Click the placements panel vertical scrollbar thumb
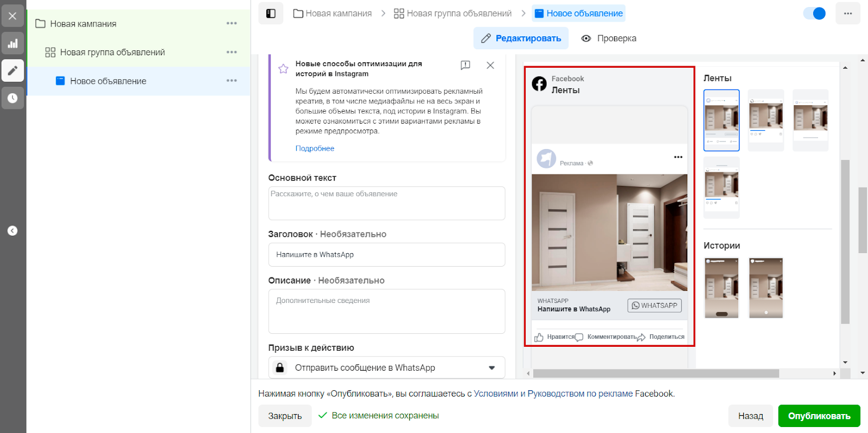The image size is (868, 433). point(845,242)
